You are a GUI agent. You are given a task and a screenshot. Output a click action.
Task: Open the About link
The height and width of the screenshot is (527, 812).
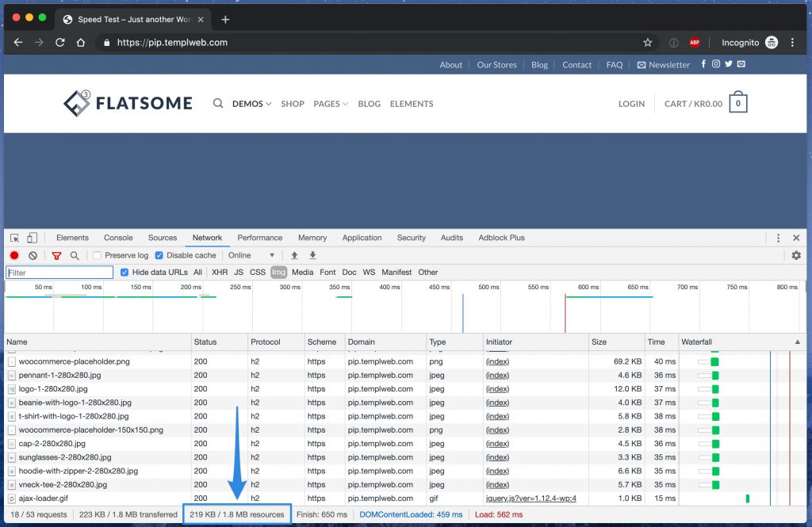pyautogui.click(x=451, y=65)
